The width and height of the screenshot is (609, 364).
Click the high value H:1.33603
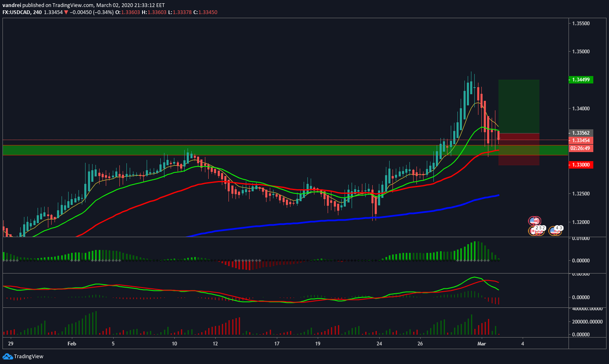154,12
